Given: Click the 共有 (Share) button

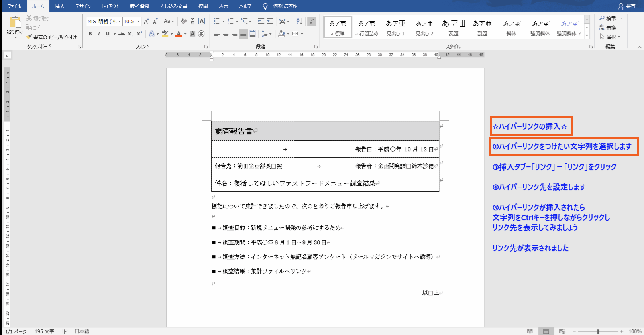Looking at the screenshot, I should pos(627,6).
